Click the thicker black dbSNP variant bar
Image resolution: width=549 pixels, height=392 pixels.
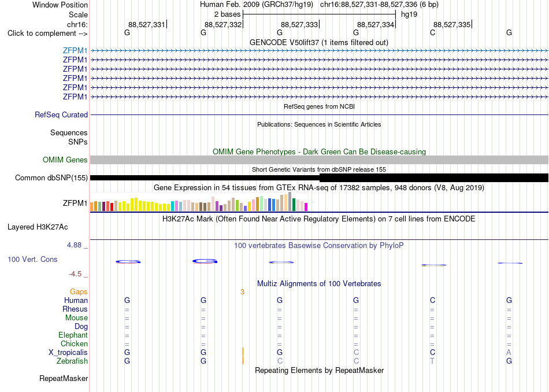click(x=434, y=177)
